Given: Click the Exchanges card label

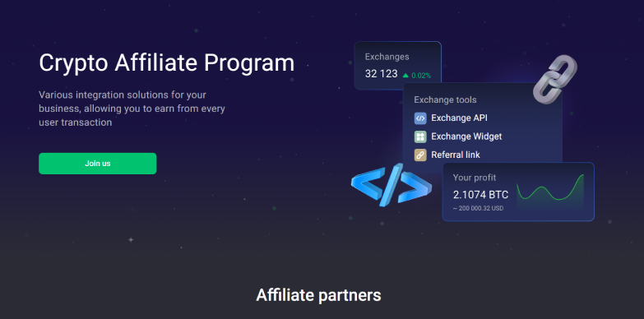Looking at the screenshot, I should point(387,57).
